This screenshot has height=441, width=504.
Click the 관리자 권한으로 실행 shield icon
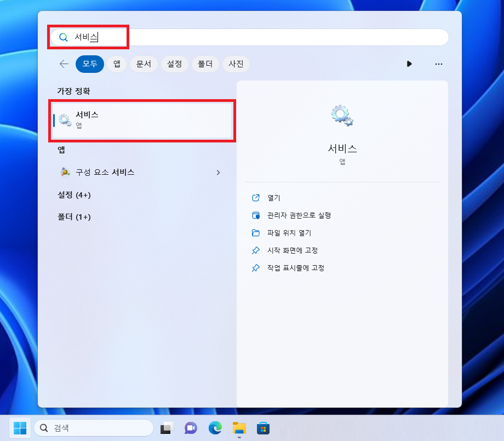click(256, 215)
